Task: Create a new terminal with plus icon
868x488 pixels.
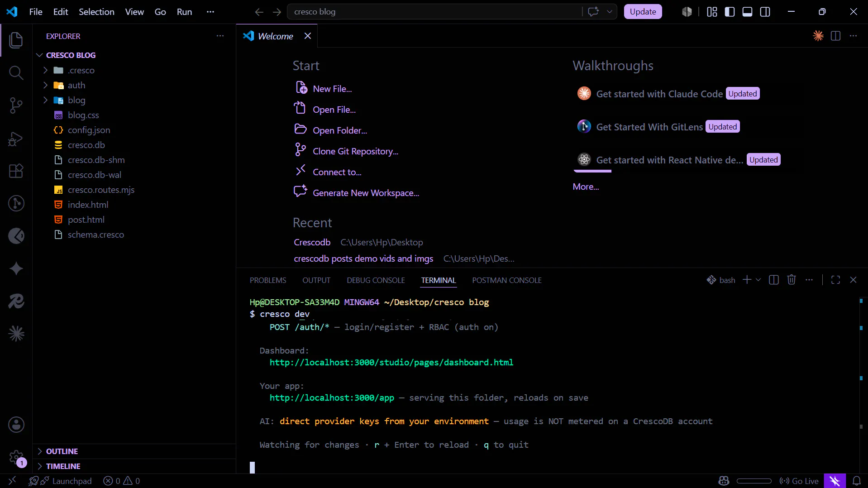Action: [x=747, y=280]
